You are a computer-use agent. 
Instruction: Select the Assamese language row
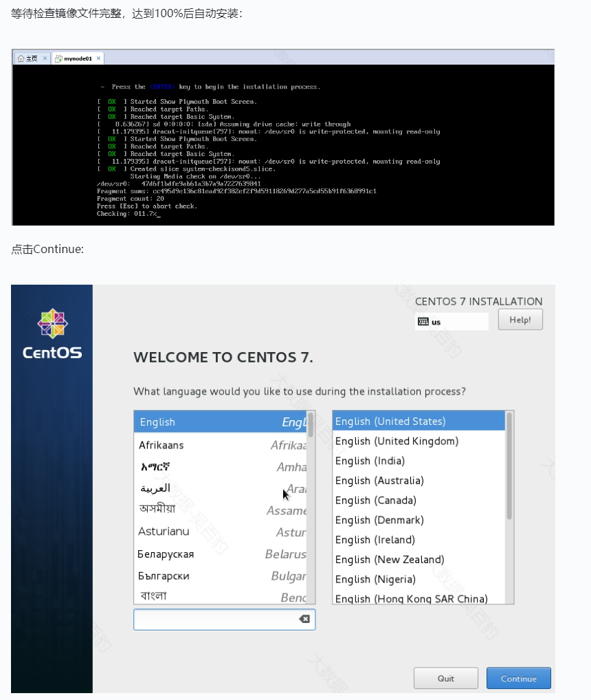coord(221,510)
